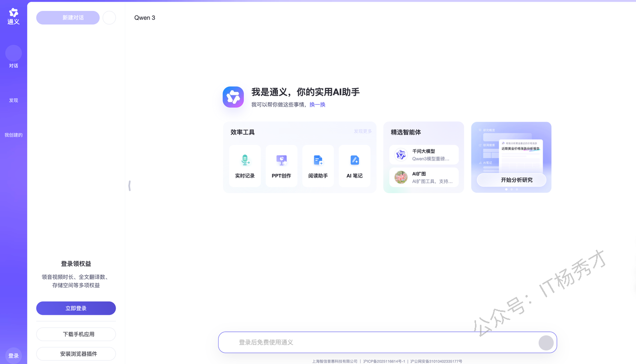Click the large Tongyi assistant logo
Viewport: 636px width, 364px height.
(233, 97)
